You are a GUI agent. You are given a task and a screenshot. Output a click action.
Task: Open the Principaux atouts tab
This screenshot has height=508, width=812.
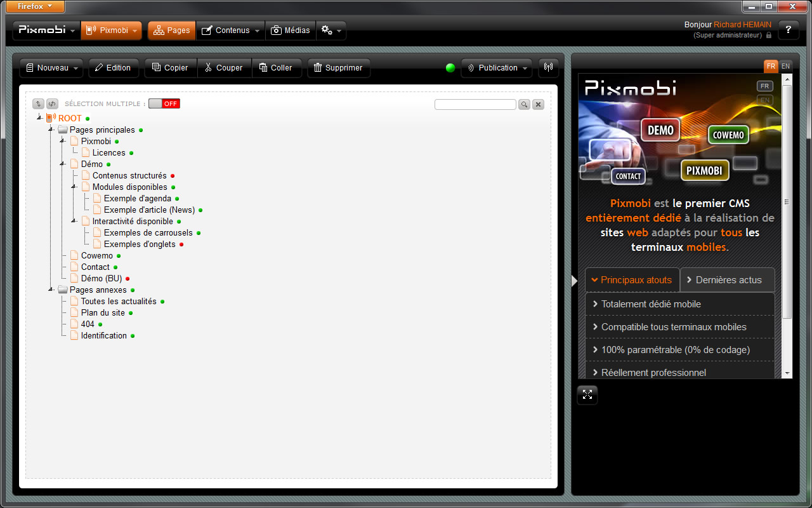tap(632, 279)
